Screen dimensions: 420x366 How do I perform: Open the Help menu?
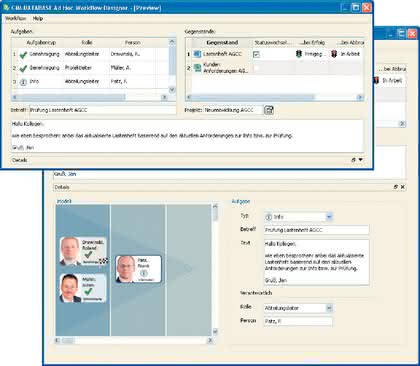(x=38, y=18)
